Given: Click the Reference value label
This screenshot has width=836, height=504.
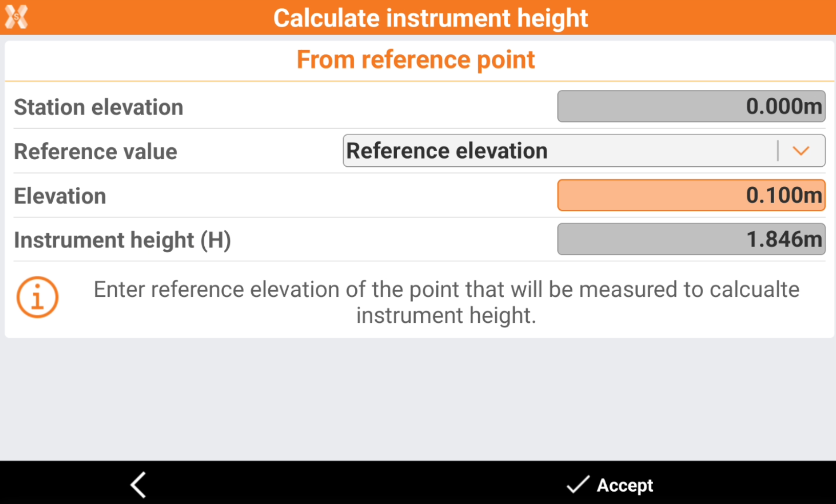Looking at the screenshot, I should click(95, 152).
